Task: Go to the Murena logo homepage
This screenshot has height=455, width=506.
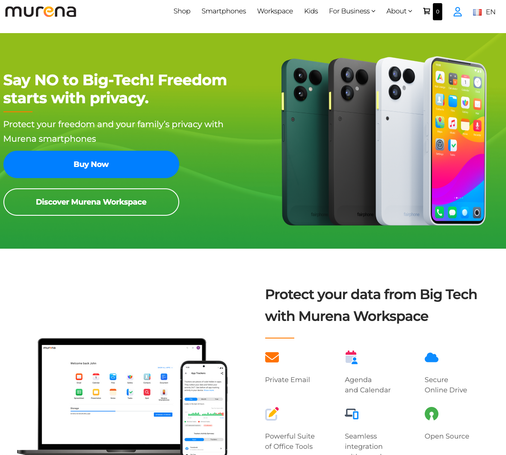Action: [x=41, y=11]
